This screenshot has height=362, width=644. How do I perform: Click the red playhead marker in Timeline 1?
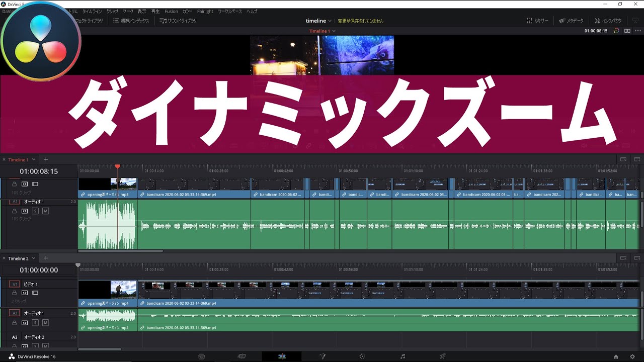(x=117, y=166)
